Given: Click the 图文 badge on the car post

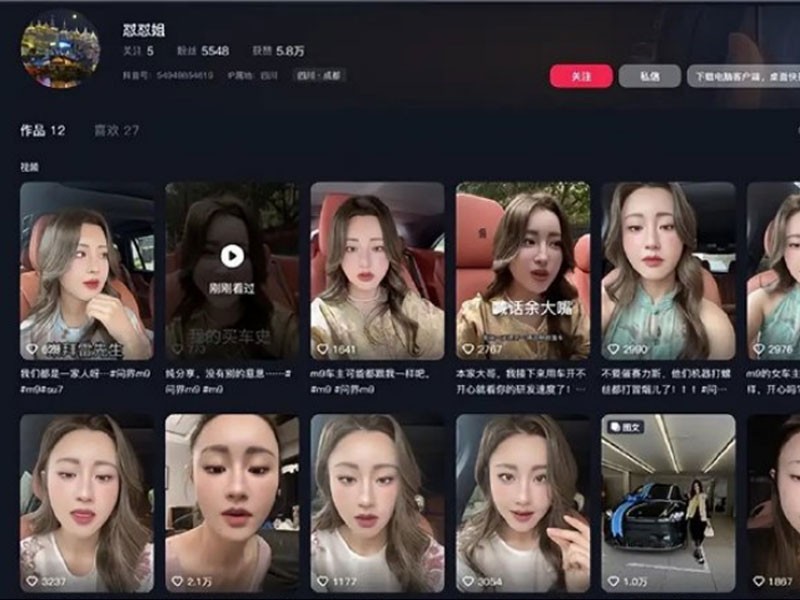Looking at the screenshot, I should point(626,426).
